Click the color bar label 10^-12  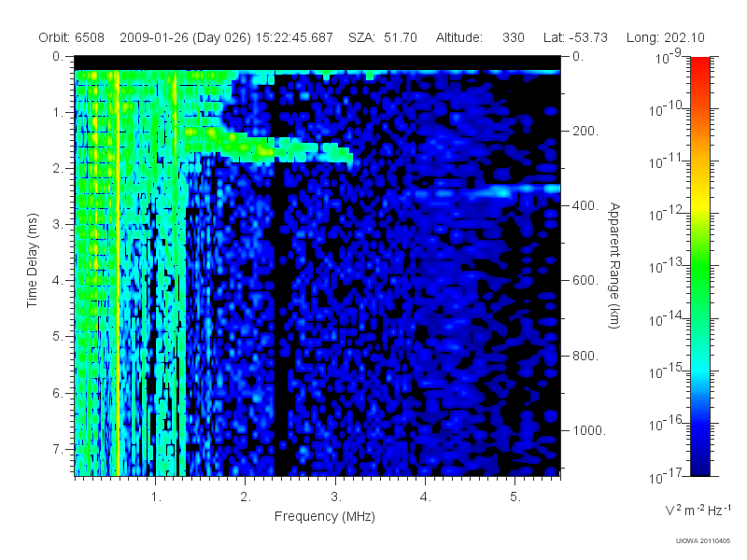click(x=666, y=215)
